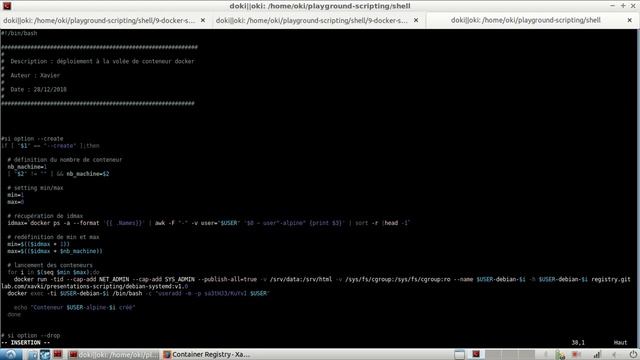Close the second 9-docker-s terminal tab
The image size is (640, 360).
tap(416, 20)
